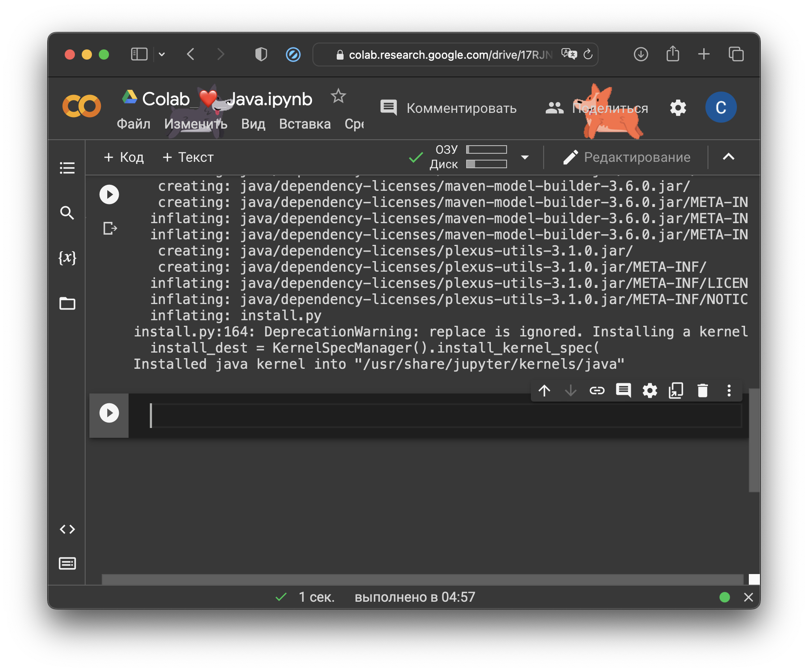808x672 pixels.
Task: Add a comment to the cell
Action: click(x=624, y=391)
